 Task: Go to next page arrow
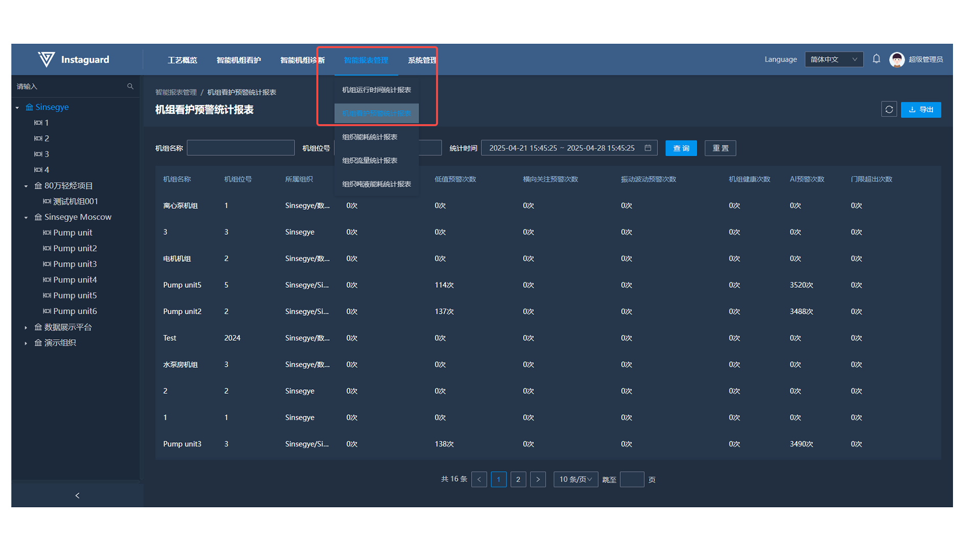pos(537,480)
